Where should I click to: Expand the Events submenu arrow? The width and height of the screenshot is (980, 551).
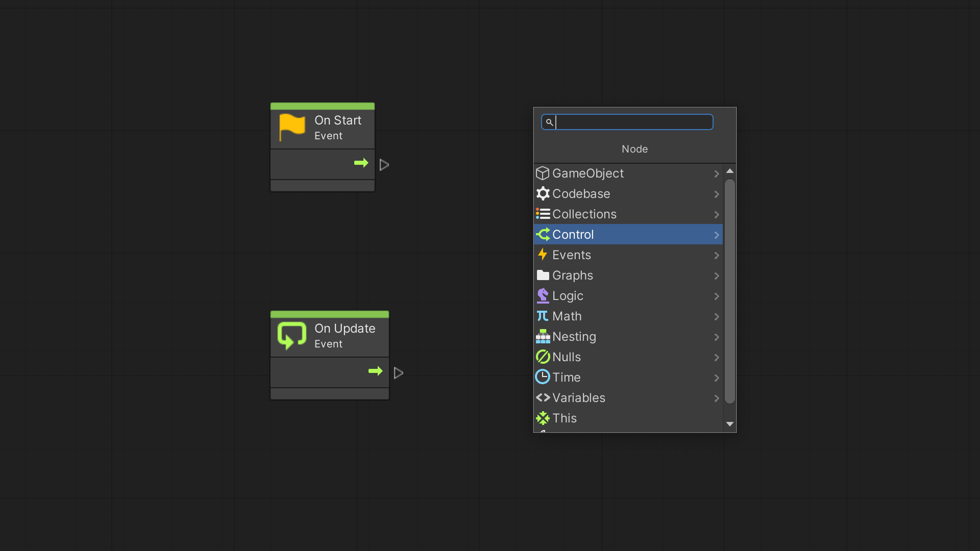(717, 255)
